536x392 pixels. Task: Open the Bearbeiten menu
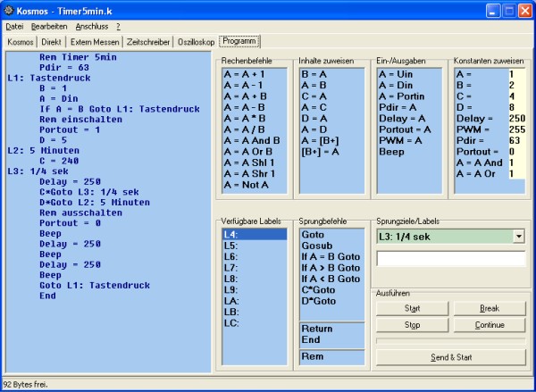[49, 28]
